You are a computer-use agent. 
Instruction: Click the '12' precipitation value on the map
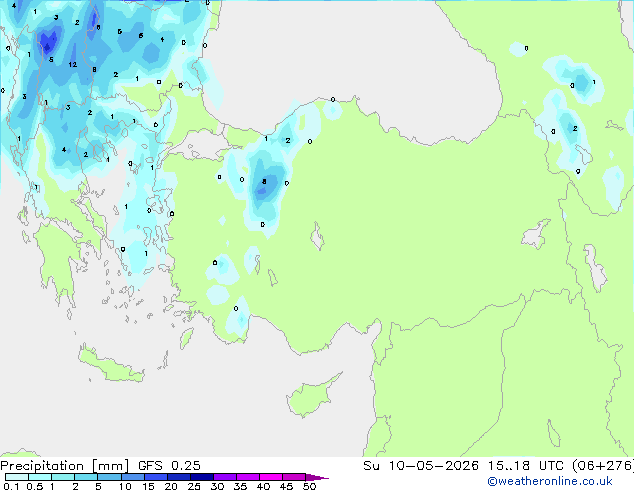73,64
